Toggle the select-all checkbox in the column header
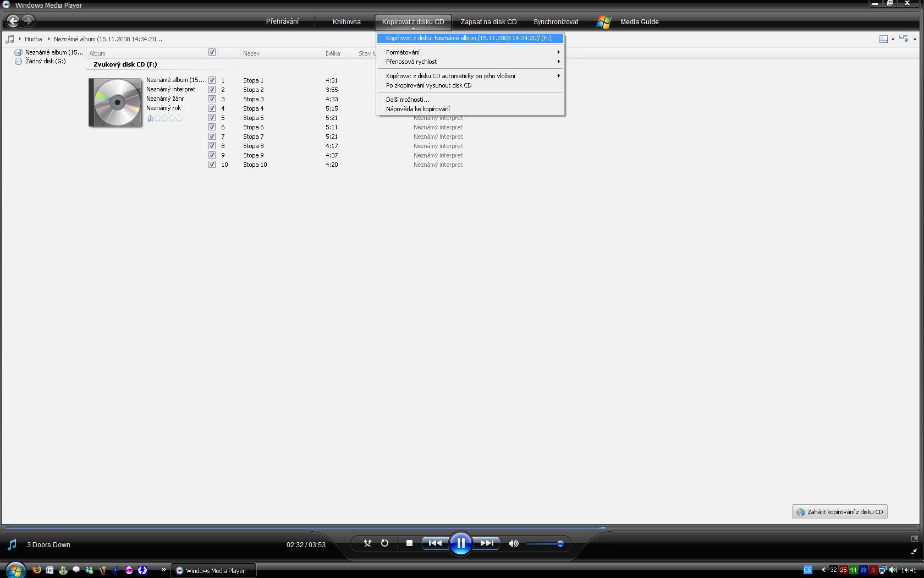The image size is (924, 578). click(212, 52)
